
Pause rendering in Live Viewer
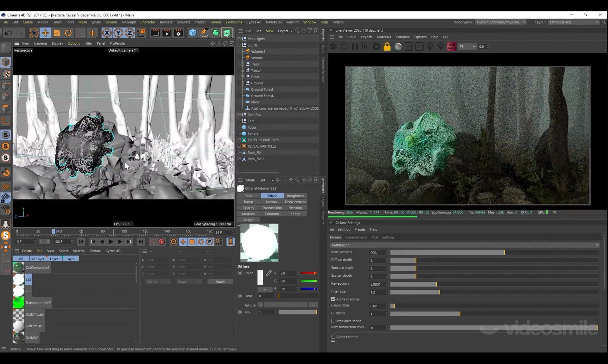point(355,46)
